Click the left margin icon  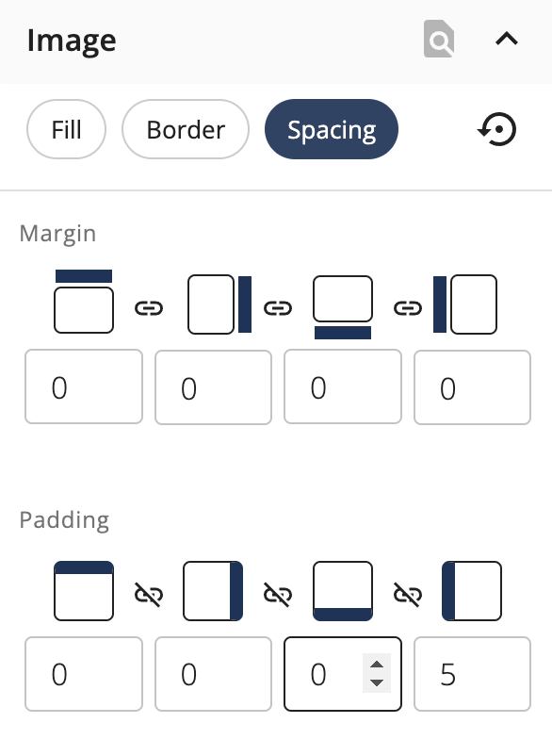pyautogui.click(x=464, y=304)
